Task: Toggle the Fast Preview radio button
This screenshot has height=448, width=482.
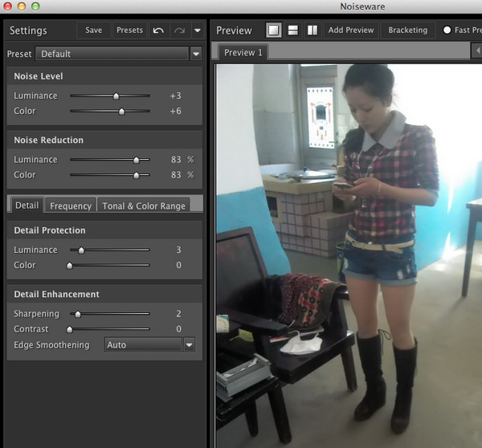Action: click(x=447, y=31)
